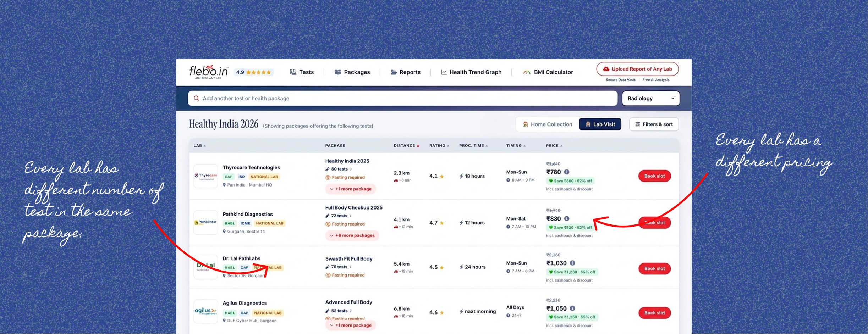868x334 pixels.
Task: Expand the 76 tests list for Dr. Lal
Action: 339,267
